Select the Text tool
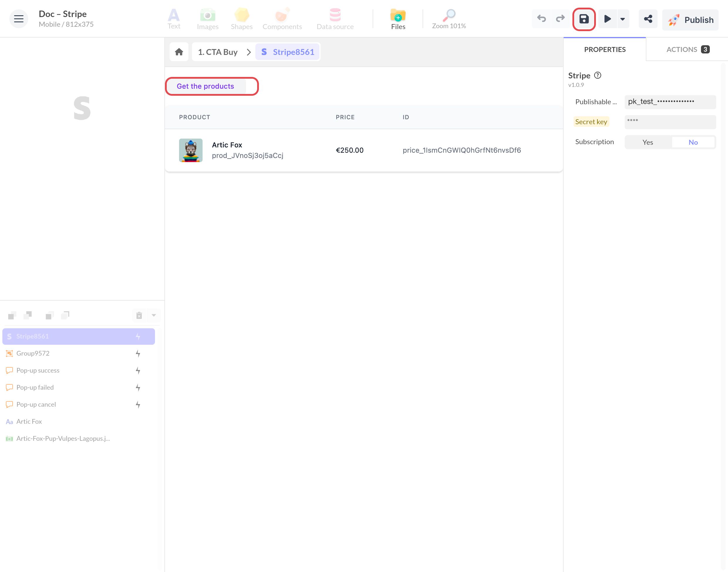 tap(174, 19)
